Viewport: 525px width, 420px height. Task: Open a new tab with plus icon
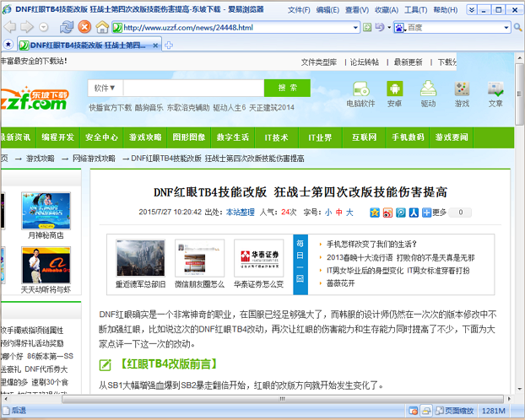169,46
